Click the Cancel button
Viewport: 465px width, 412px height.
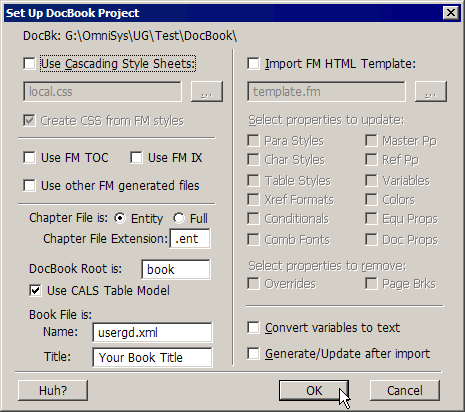[405, 390]
